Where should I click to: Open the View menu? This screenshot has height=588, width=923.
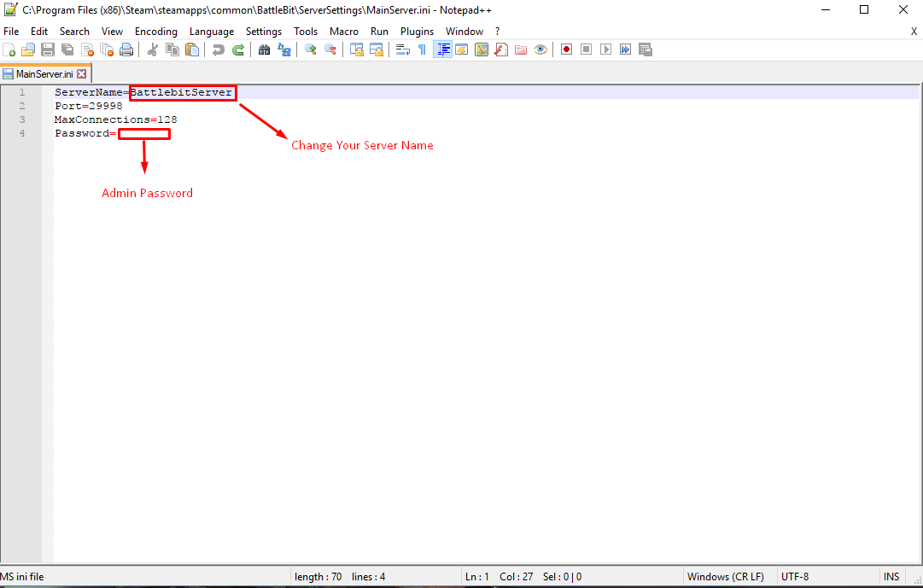coord(112,32)
